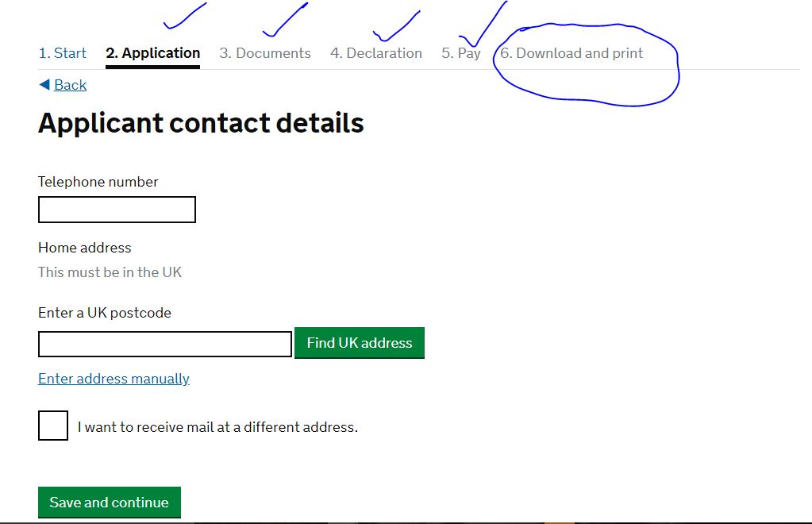Click the 'This must be in the UK' hint
This screenshot has height=524, width=812.
(110, 272)
